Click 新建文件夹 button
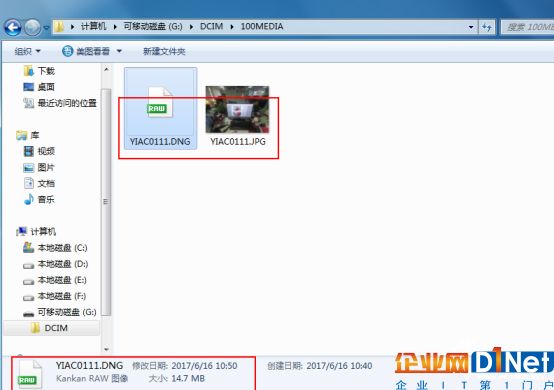Viewport: 554px width, 390px height. tap(164, 52)
